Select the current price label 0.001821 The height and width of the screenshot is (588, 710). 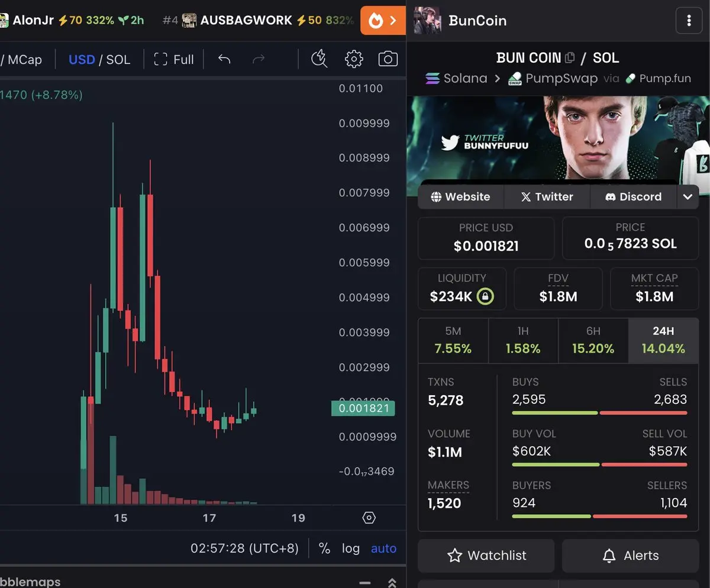[x=363, y=408]
